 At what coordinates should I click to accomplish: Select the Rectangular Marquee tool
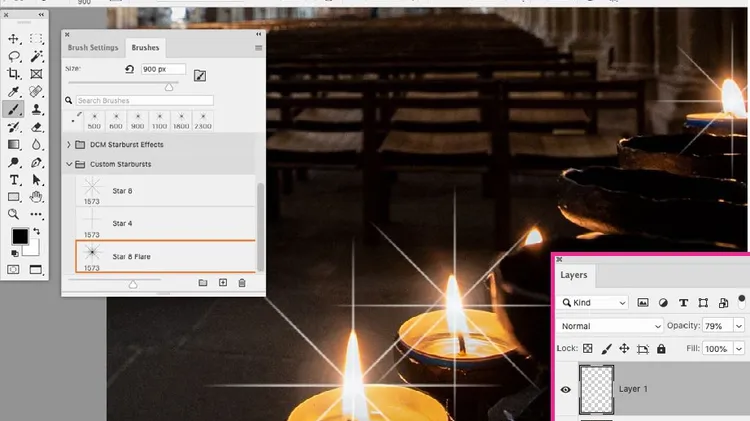(x=36, y=39)
